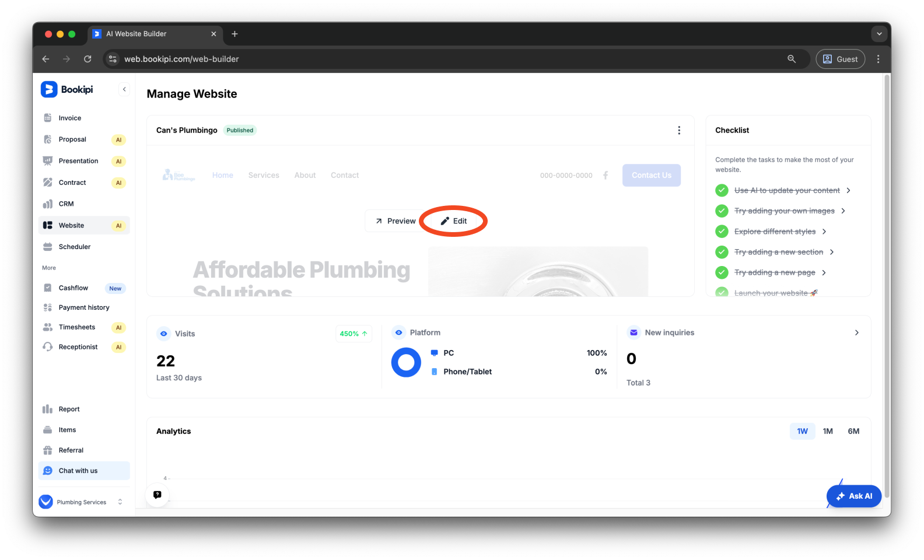Click the Receptionist headset icon
This screenshot has width=924, height=560.
[48, 346]
